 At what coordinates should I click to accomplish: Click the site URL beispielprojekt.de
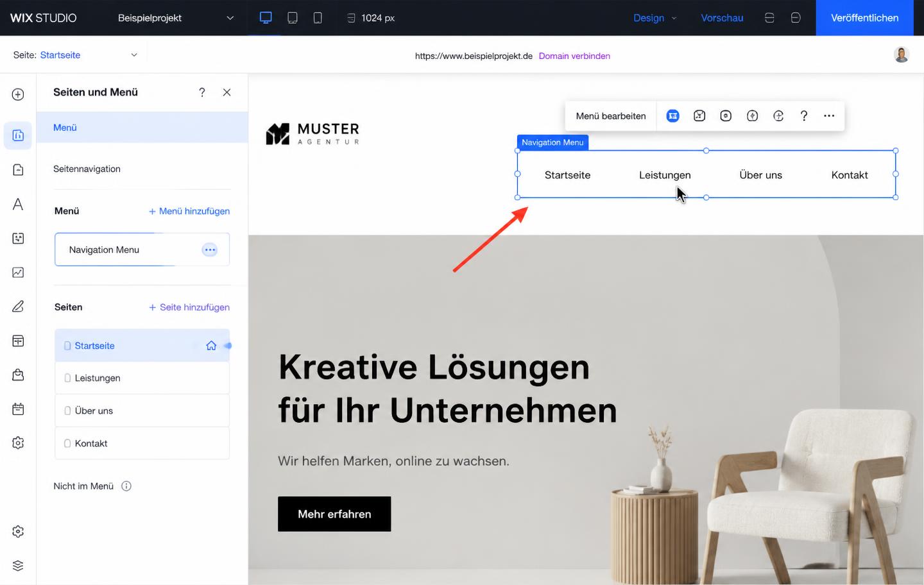point(474,56)
